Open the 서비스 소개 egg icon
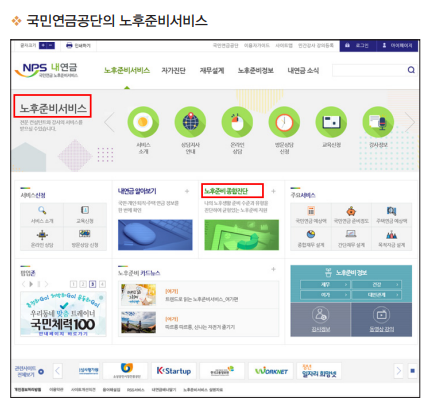The width and height of the screenshot is (433, 411). [x=143, y=122]
